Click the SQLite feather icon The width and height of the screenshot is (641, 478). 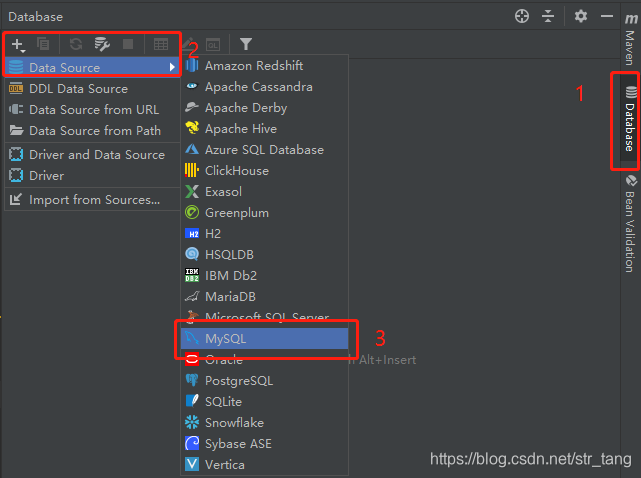point(192,401)
